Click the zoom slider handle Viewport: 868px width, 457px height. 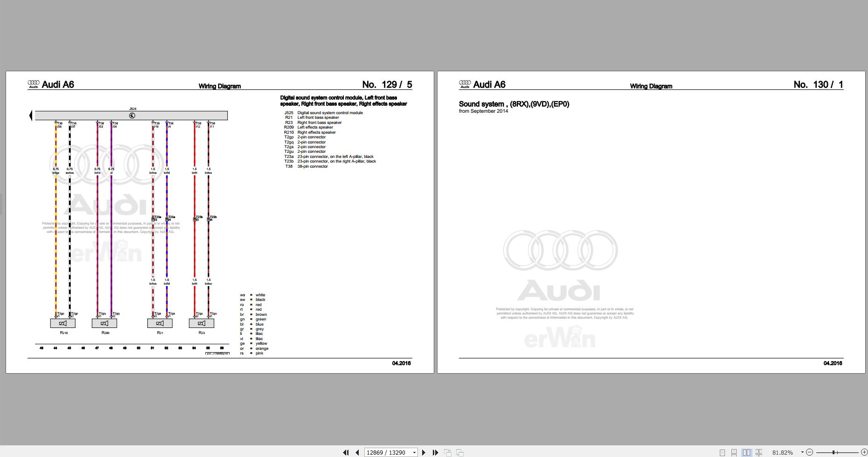(834, 452)
